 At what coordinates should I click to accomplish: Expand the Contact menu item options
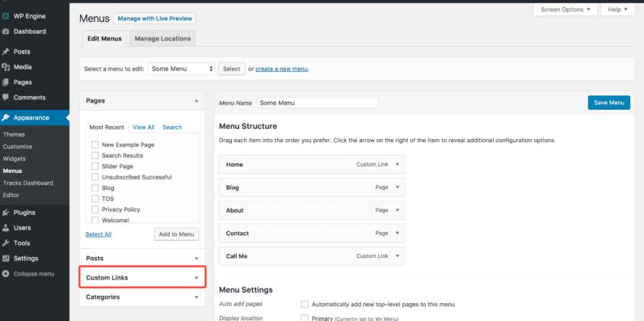point(398,233)
